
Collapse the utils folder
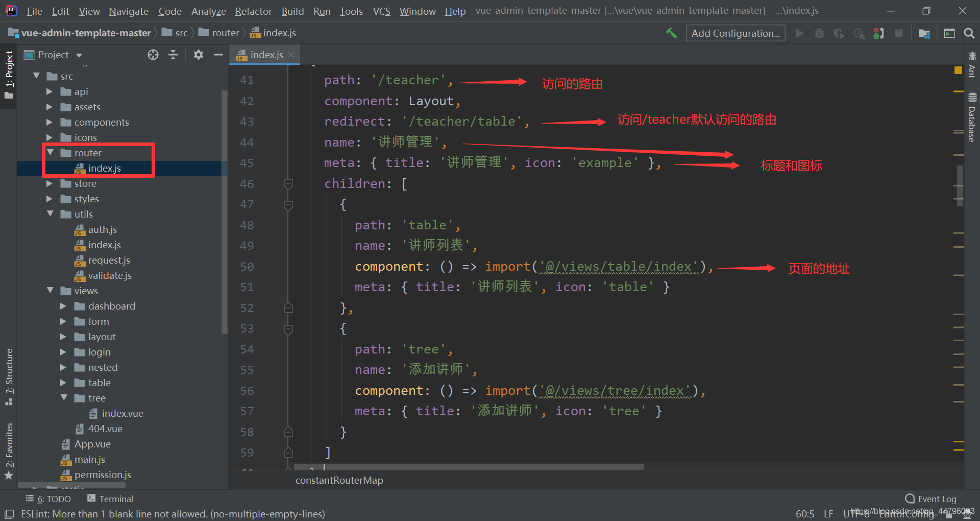[50, 214]
